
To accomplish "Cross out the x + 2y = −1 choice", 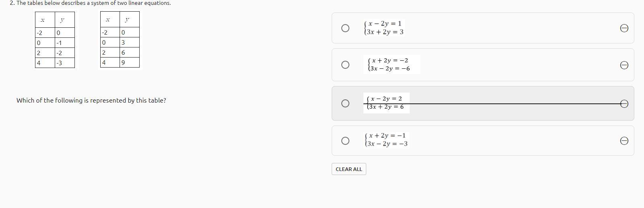I will [624, 141].
